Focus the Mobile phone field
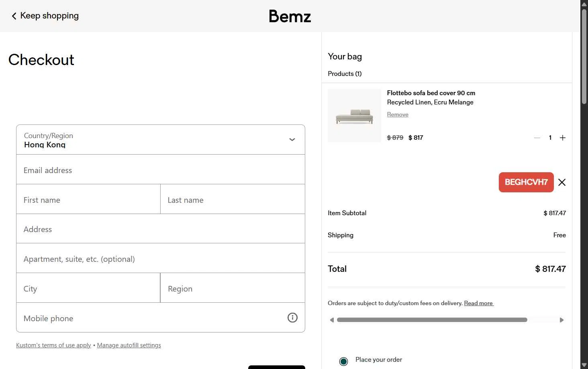The width and height of the screenshot is (588, 369). click(x=161, y=318)
